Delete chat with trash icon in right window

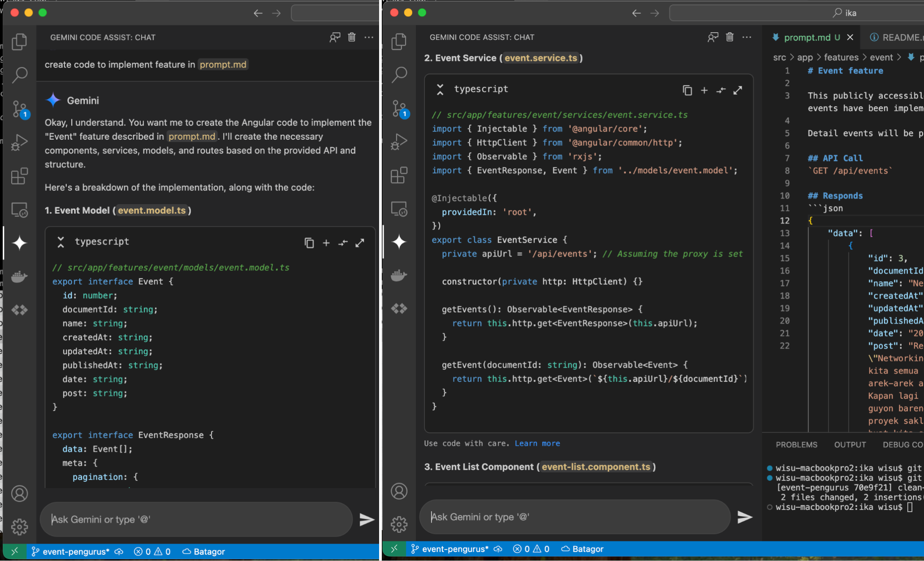coord(730,37)
